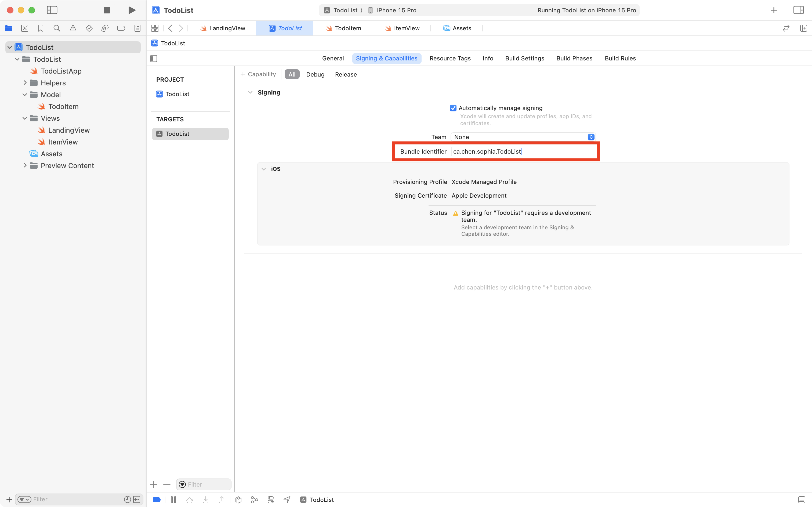Click the Simulate Location arrow icon

[x=287, y=500]
